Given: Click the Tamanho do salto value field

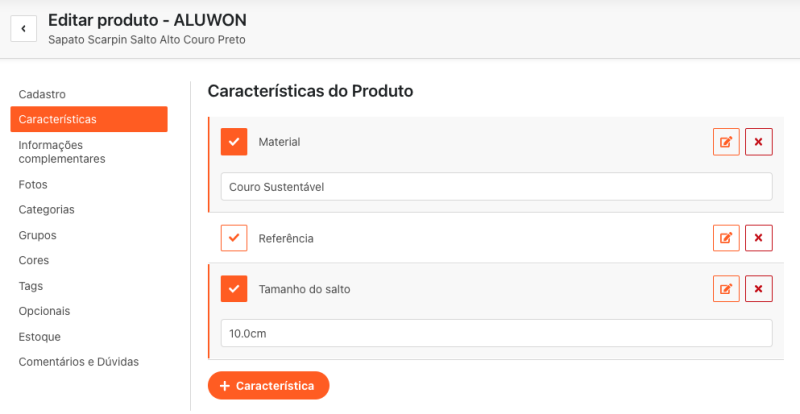Looking at the screenshot, I should tap(496, 333).
